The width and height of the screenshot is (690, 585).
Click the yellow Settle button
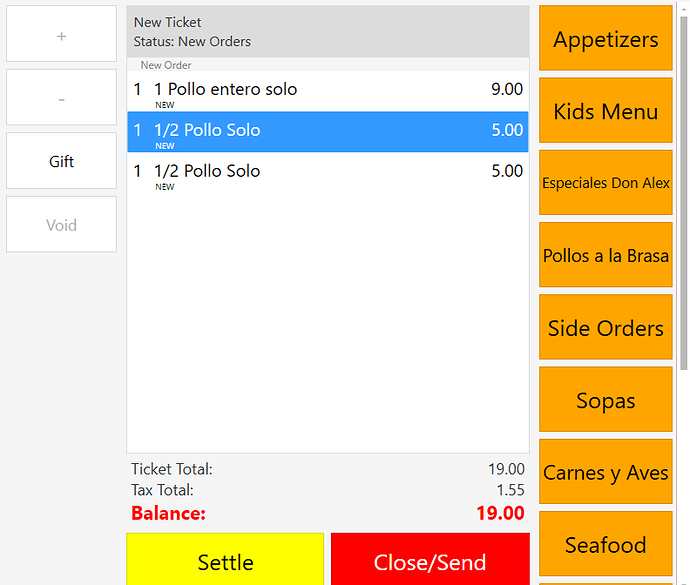tap(225, 559)
